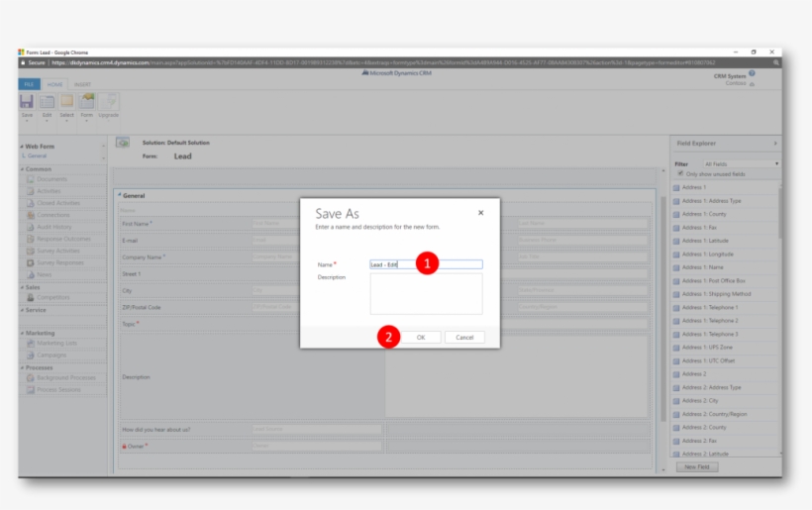Click the Process Sessions navigation icon

click(x=31, y=389)
